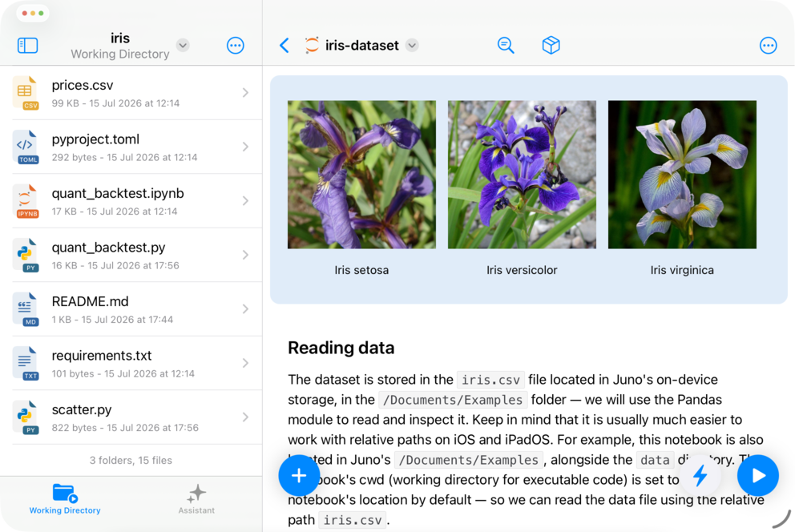
Task: Run the notebook with the play button
Action: pyautogui.click(x=758, y=475)
